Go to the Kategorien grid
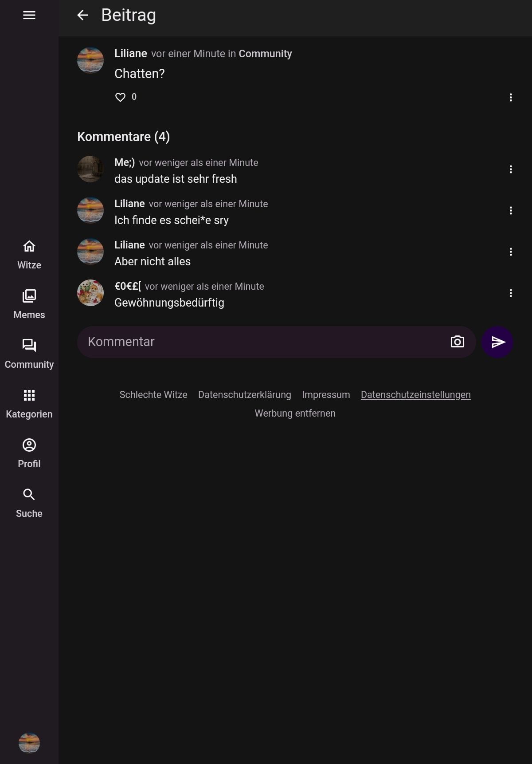This screenshot has height=764, width=532. pos(29,404)
